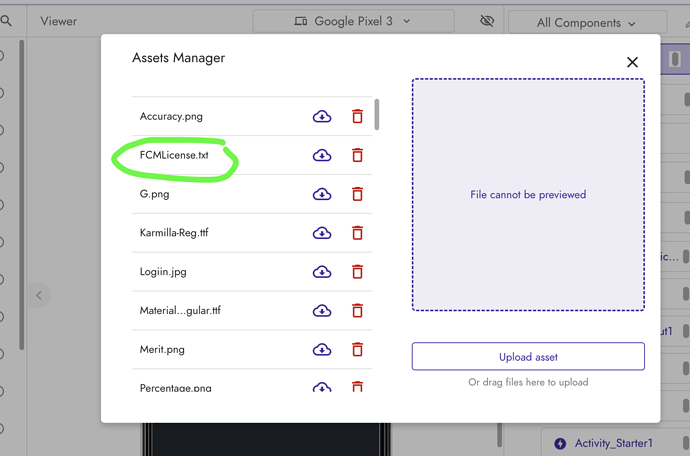The height and width of the screenshot is (456, 690).
Task: Download the Accuracy.png asset
Action: (322, 117)
